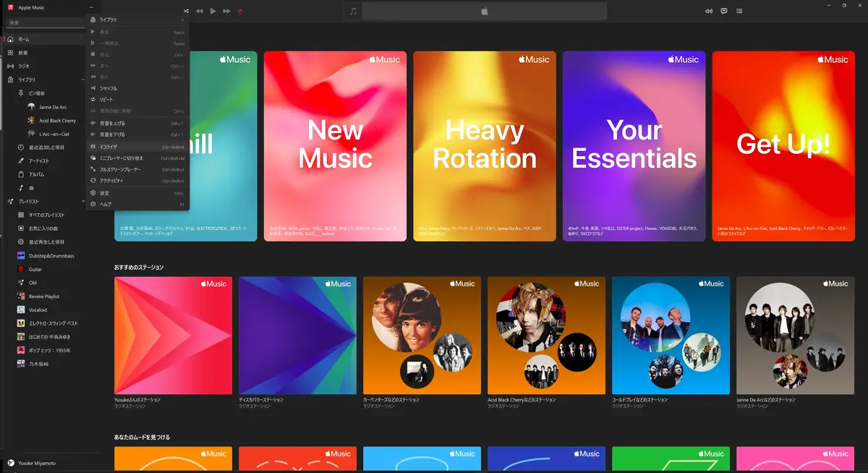Open ラジオ in the sidebar
Image resolution: width=868 pixels, height=473 pixels.
(44, 66)
